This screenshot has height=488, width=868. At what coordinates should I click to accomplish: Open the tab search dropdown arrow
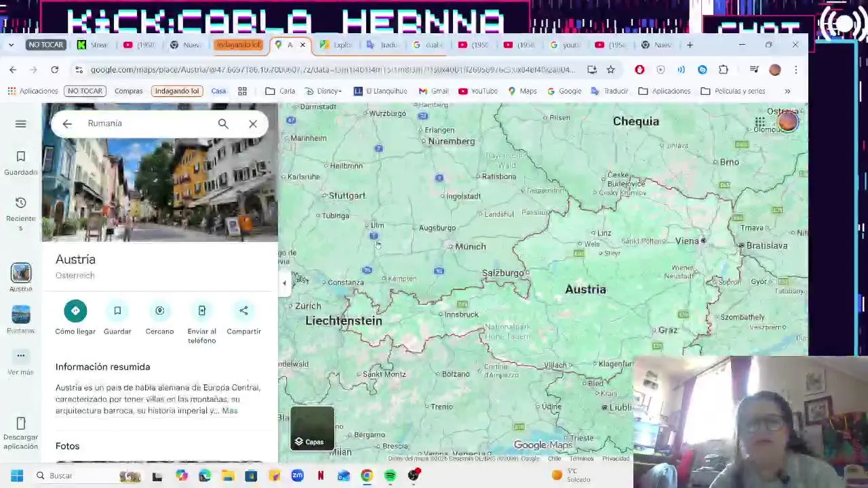11,45
